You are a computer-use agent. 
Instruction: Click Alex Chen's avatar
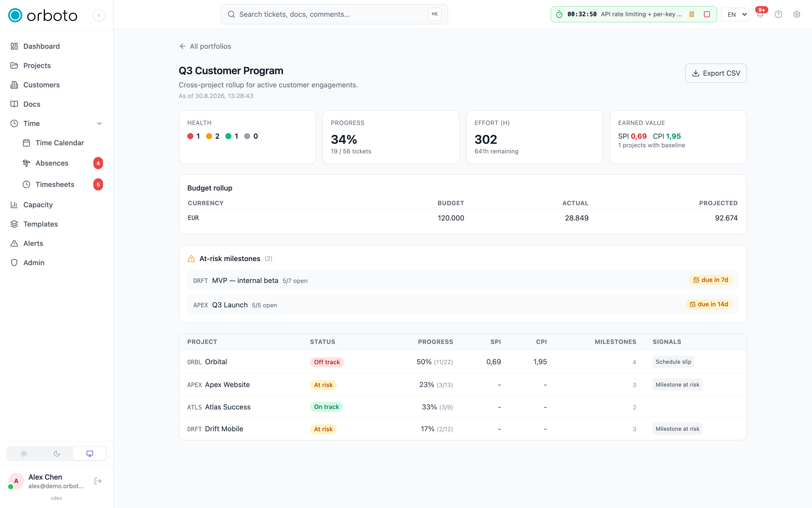pos(16,481)
